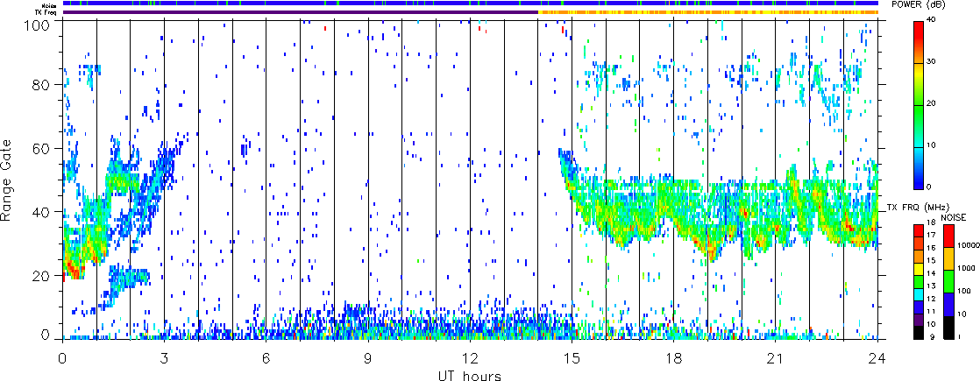Viewport: 980px width, 381px height.
Task: Click the blue Noise strip above the plot
Action: click(x=471, y=4)
